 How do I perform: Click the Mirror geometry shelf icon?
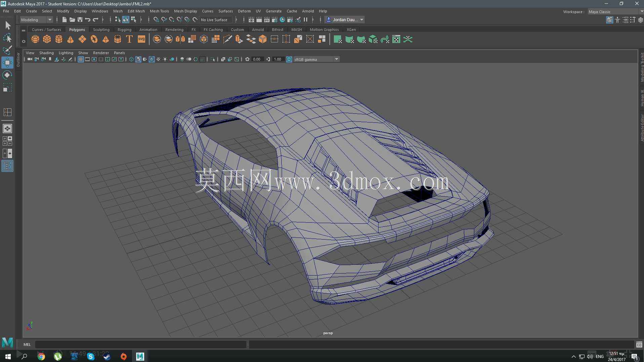(180, 39)
